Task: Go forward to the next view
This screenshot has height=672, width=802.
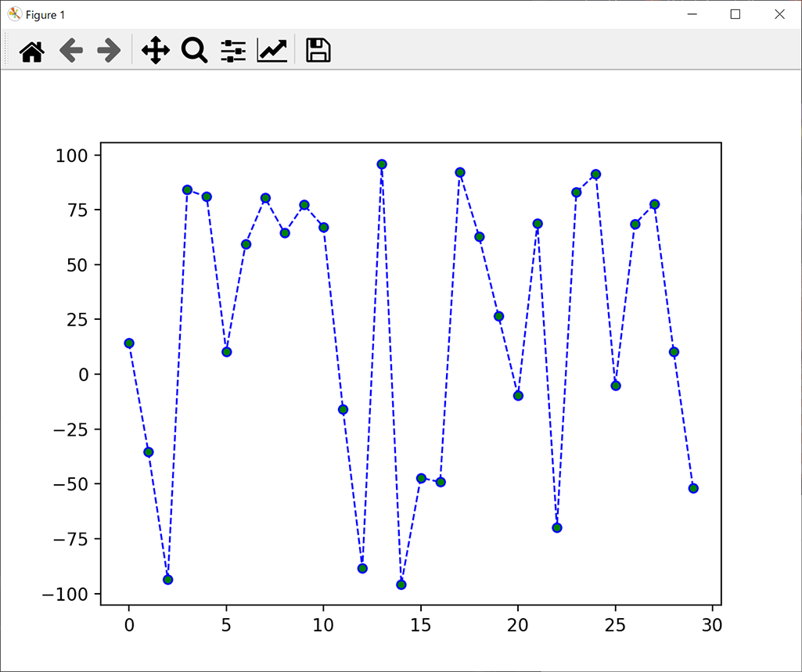Action: coord(109,50)
